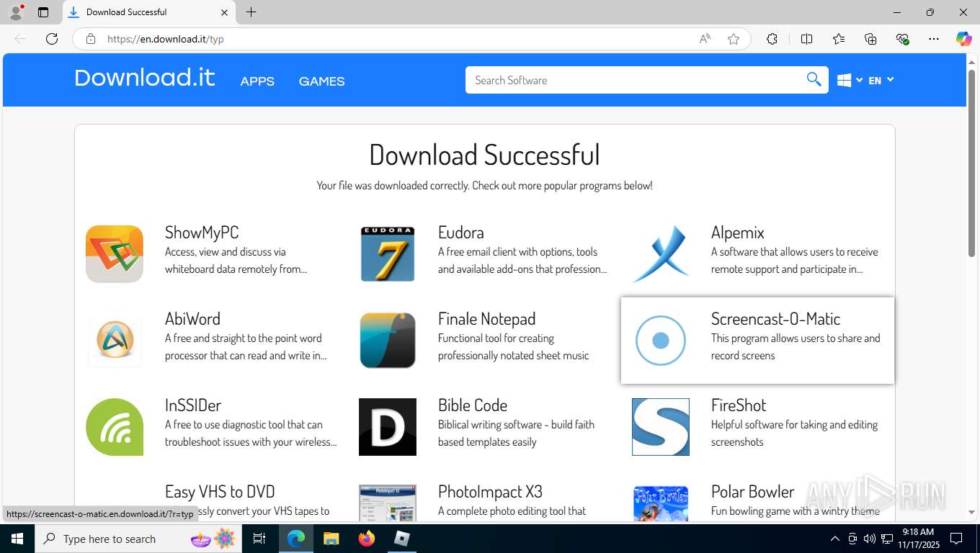The height and width of the screenshot is (553, 980).
Task: Open the PhotoImpact X3 thumbnail icon
Action: pyautogui.click(x=388, y=503)
